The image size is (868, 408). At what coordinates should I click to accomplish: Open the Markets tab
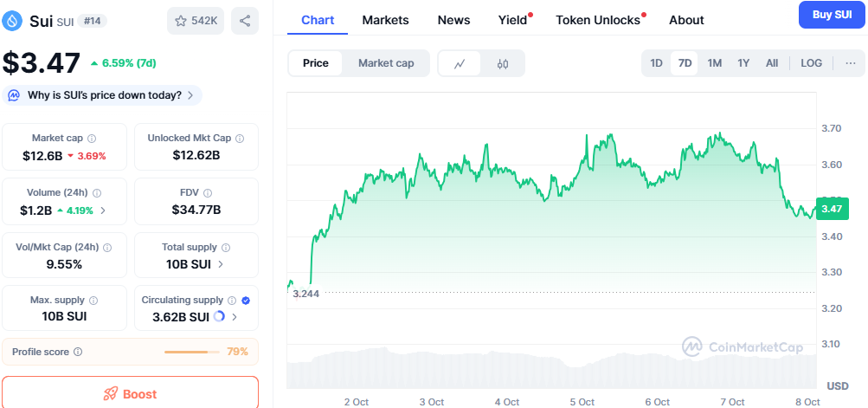(385, 20)
